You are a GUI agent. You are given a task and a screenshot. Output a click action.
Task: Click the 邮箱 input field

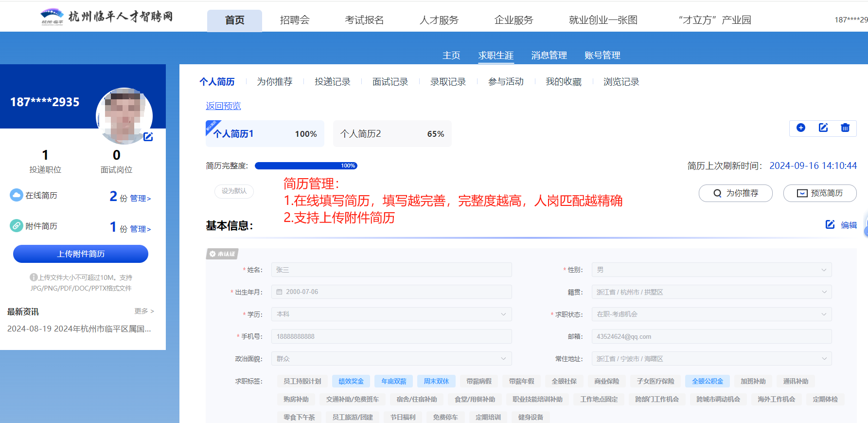click(711, 336)
